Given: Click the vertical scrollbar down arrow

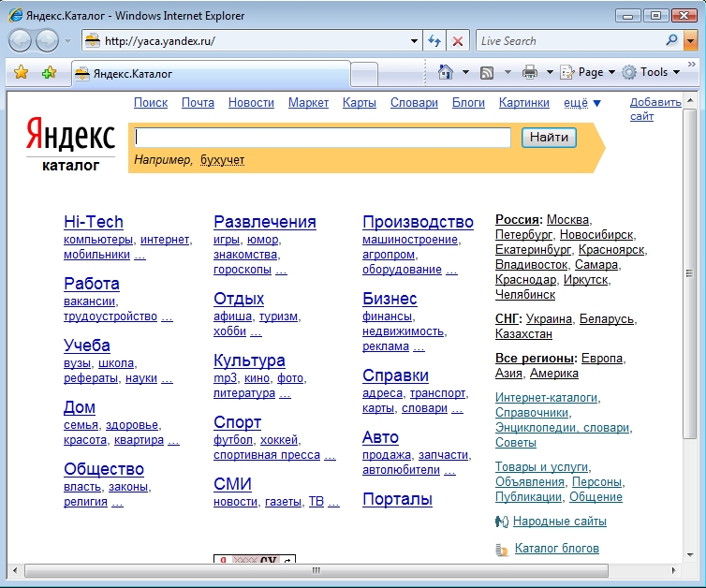Looking at the screenshot, I should click(x=690, y=555).
